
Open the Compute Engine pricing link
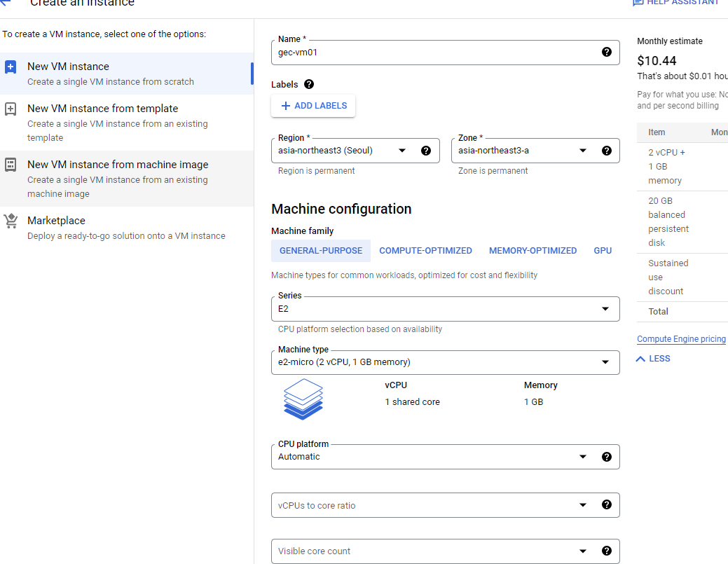681,339
